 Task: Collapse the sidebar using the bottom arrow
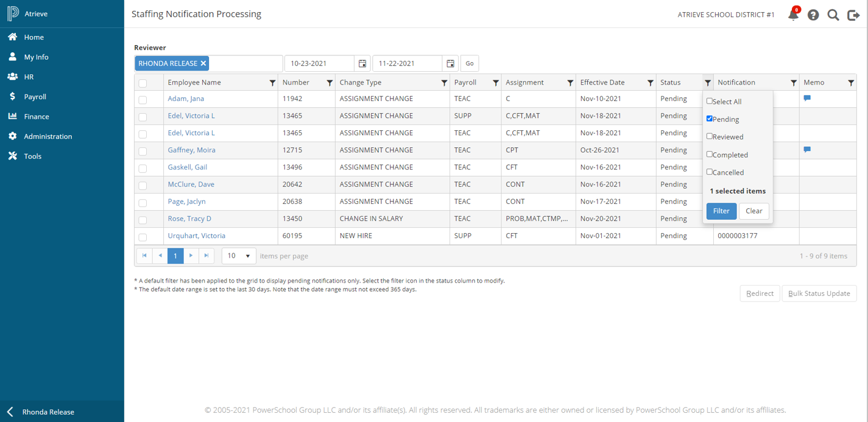point(10,412)
